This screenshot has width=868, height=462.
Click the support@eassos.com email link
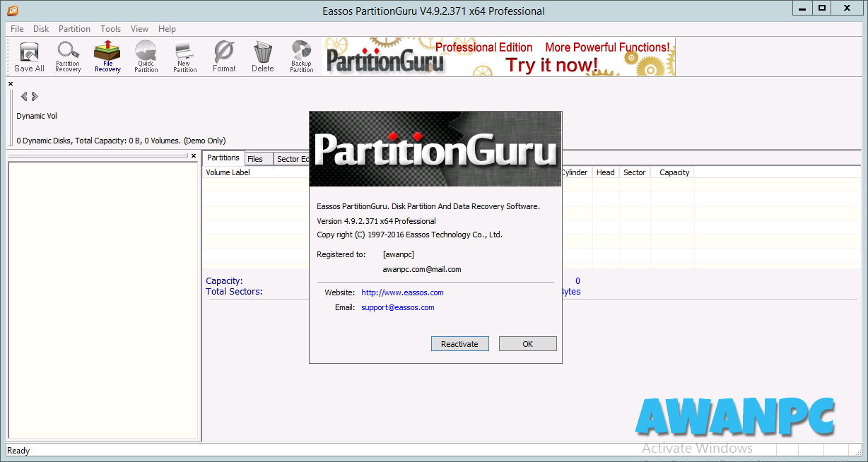pyautogui.click(x=397, y=307)
